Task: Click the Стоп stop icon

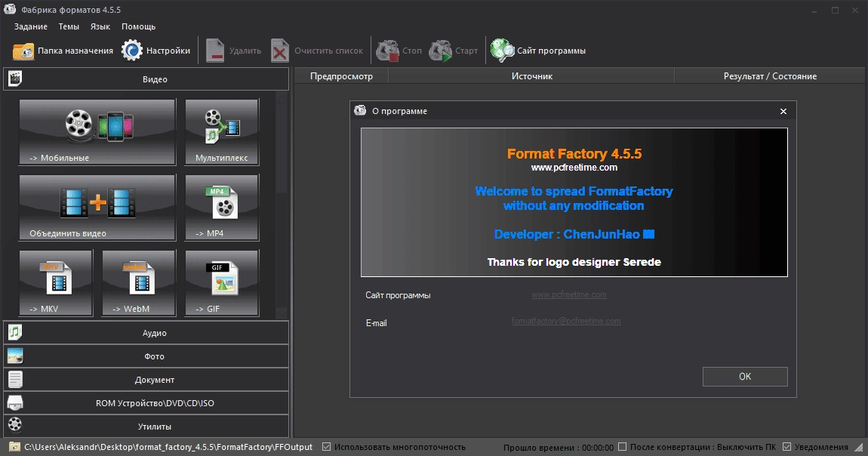Action: tap(387, 51)
